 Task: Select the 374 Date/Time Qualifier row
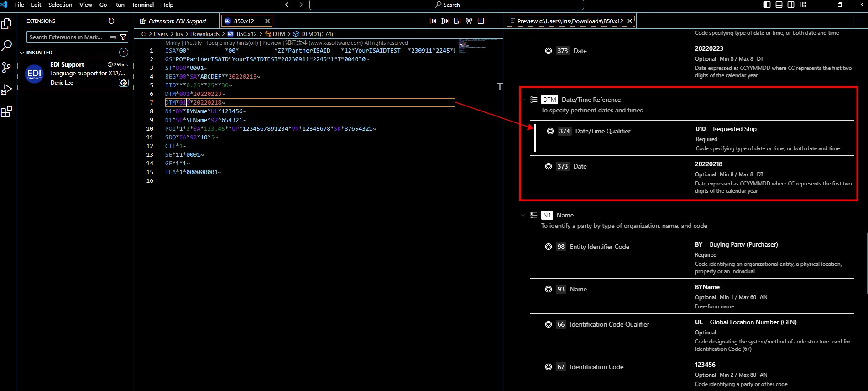pyautogui.click(x=692, y=138)
